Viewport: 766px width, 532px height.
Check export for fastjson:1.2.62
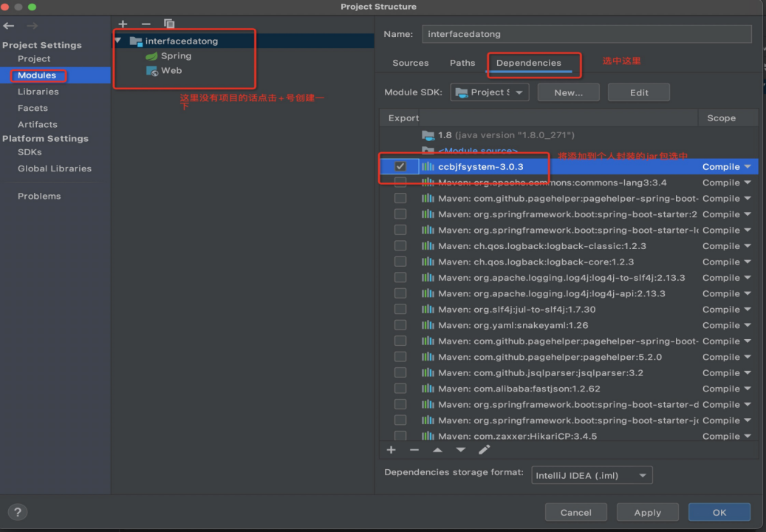400,389
